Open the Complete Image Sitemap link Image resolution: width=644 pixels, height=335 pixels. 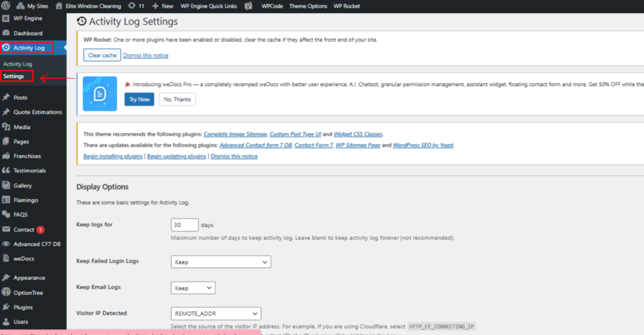point(235,135)
